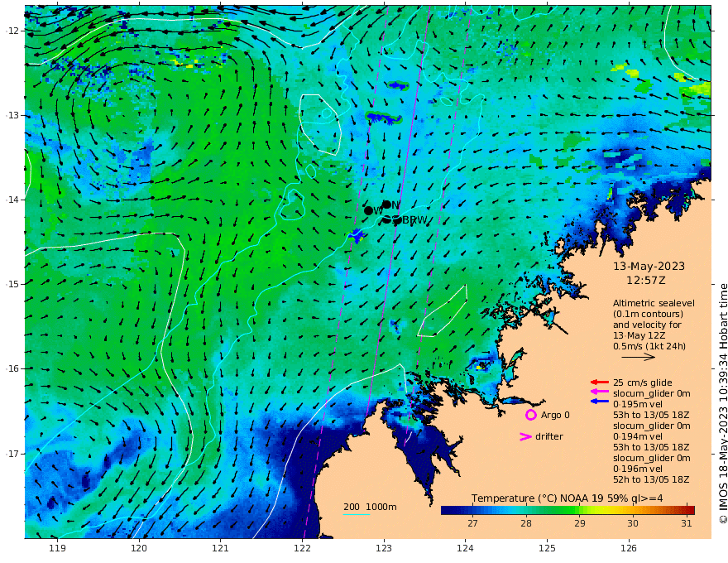This screenshot has width=728, height=563.
Task: Click the magenta drifter arrowhead symbol
Action: [525, 436]
